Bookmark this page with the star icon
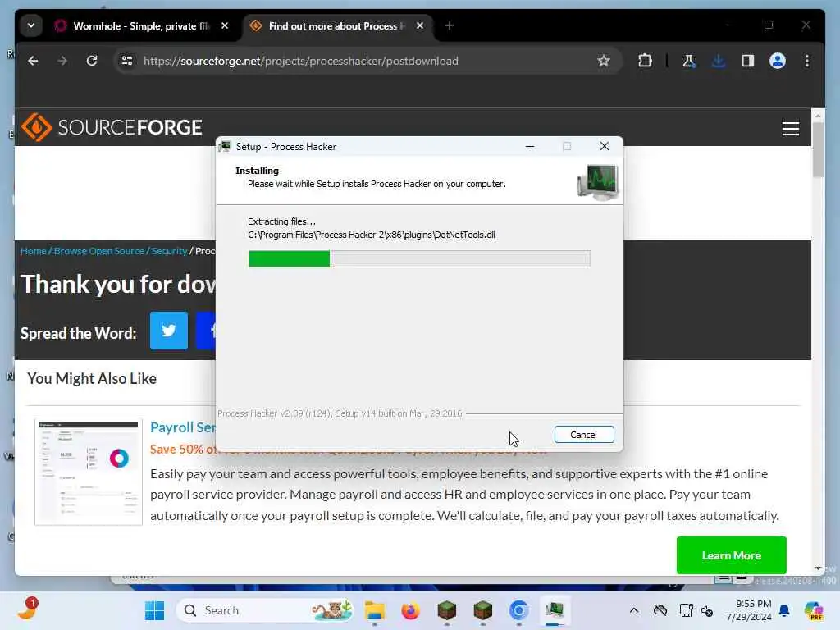 point(604,61)
